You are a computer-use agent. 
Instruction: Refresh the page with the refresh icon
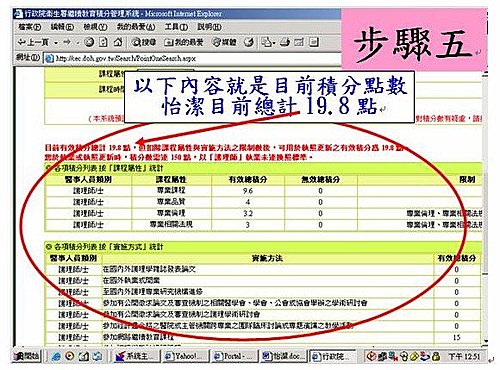(x=104, y=42)
